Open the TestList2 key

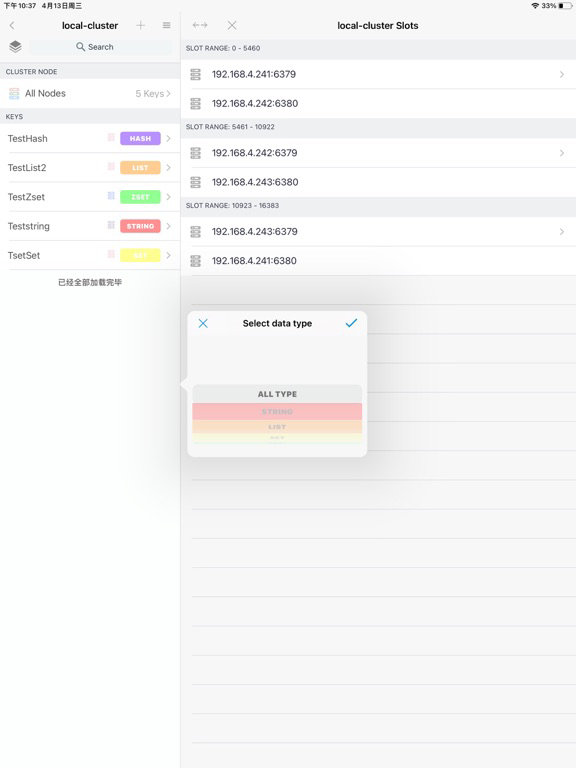tap(90, 168)
